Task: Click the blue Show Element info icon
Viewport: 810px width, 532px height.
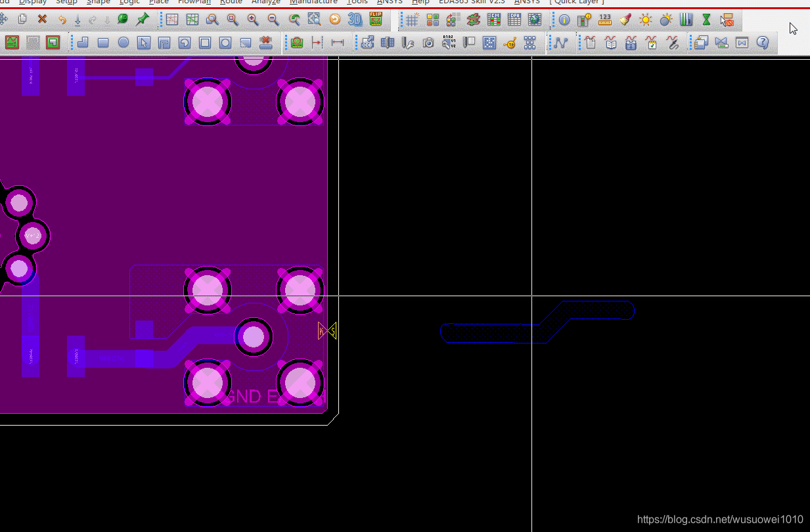Action: point(564,20)
